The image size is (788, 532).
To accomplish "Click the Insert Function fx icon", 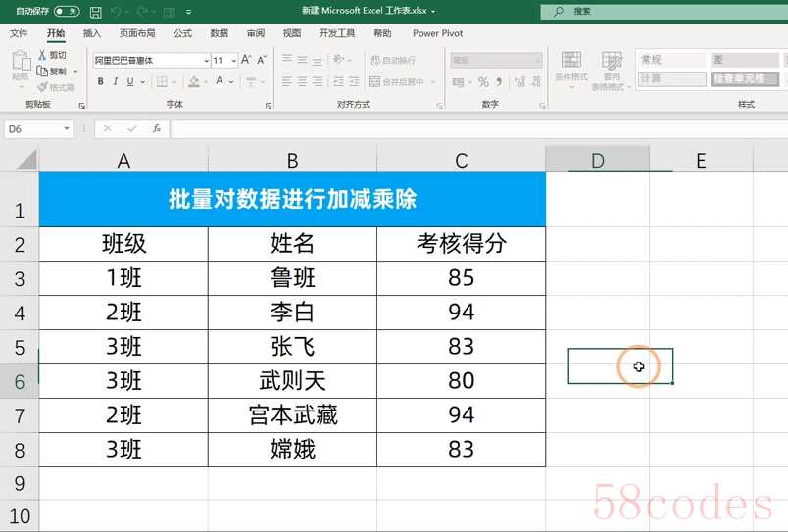I will pos(156,128).
